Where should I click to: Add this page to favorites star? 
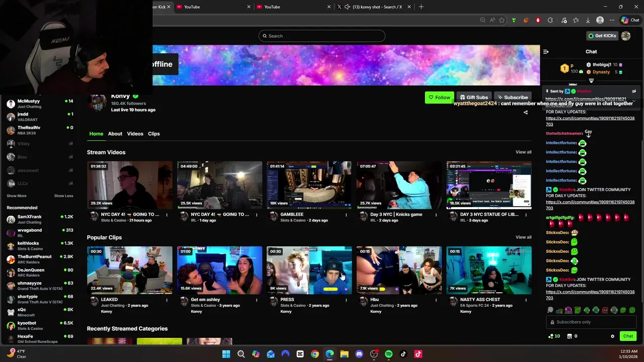click(502, 20)
